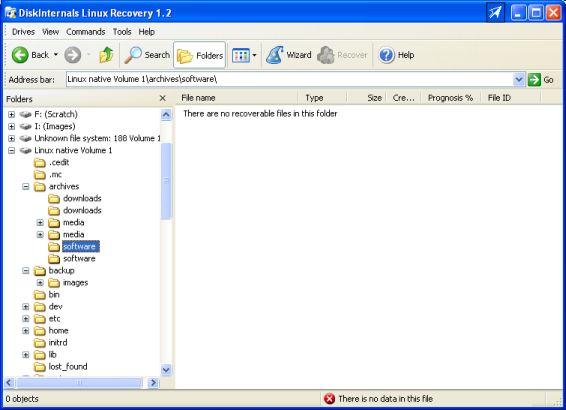Close the Folders pane with X
The width and height of the screenshot is (566, 410).
click(x=163, y=98)
